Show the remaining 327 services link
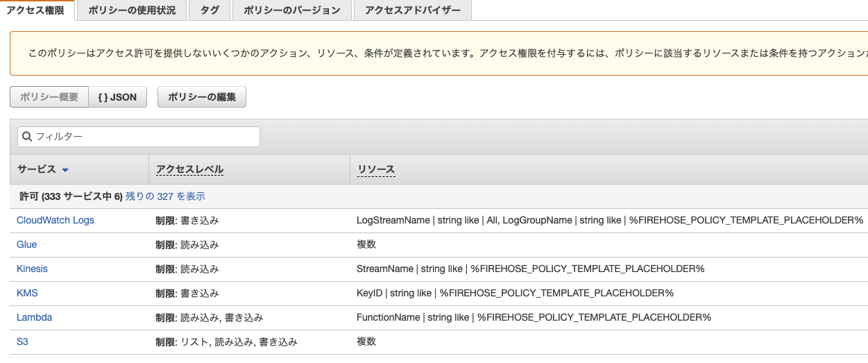This screenshot has width=868, height=363. [x=165, y=196]
